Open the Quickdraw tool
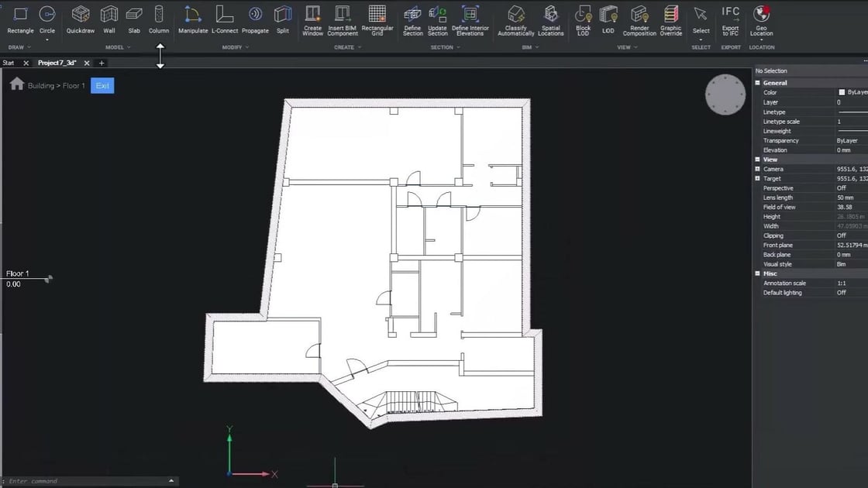868x488 pixels. coord(80,19)
